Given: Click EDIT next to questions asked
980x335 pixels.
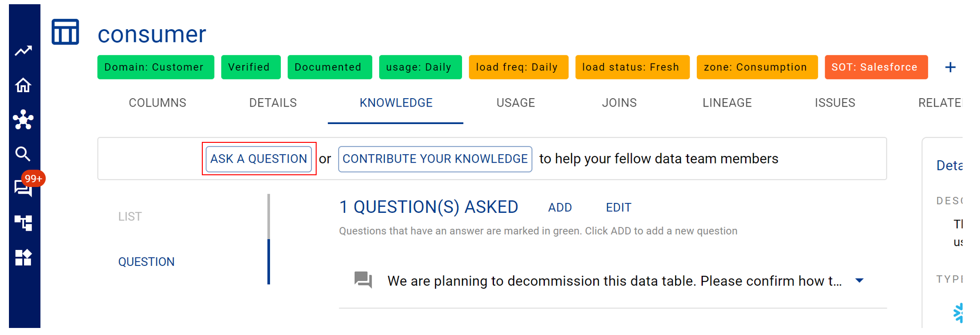Looking at the screenshot, I should pyautogui.click(x=619, y=208).
